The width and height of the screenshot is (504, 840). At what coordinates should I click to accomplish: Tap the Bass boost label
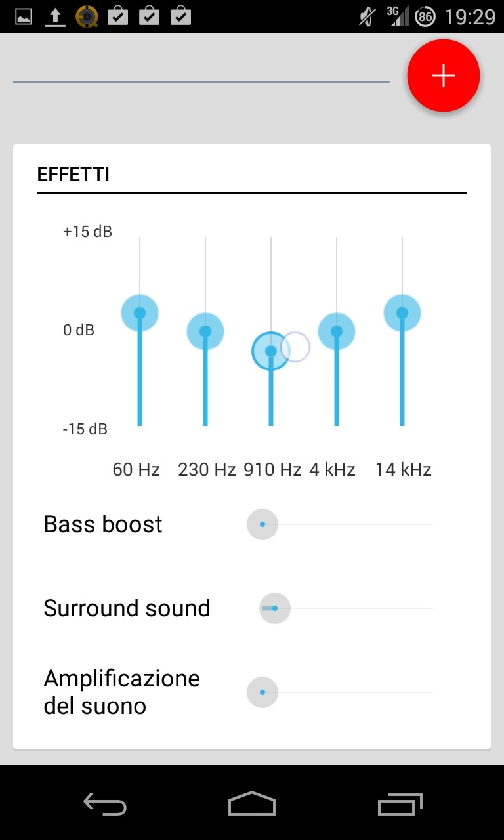coord(103,524)
